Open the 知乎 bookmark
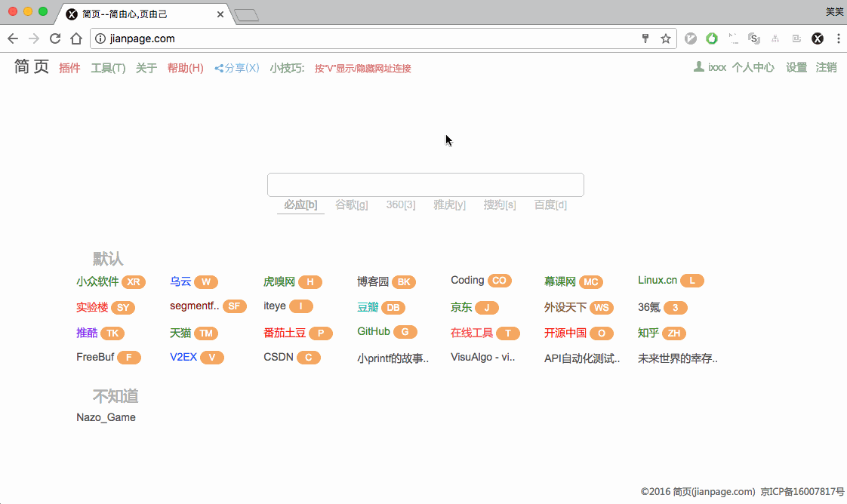 648,333
